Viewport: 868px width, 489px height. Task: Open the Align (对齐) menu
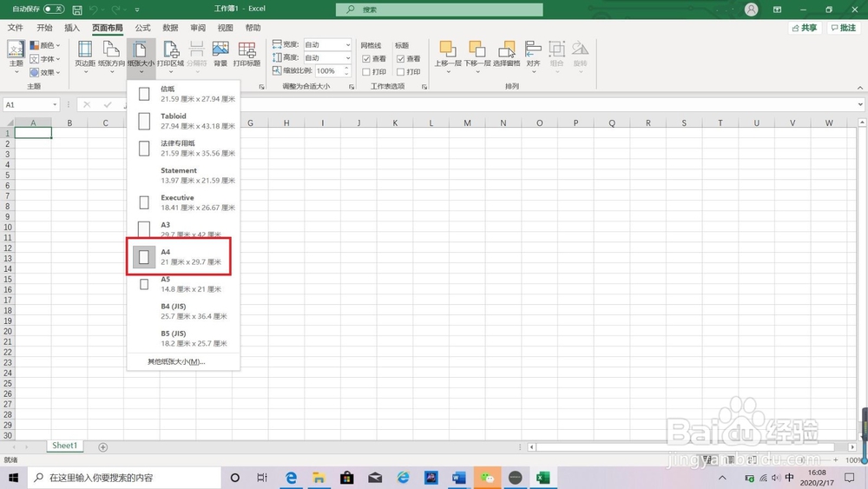(533, 57)
